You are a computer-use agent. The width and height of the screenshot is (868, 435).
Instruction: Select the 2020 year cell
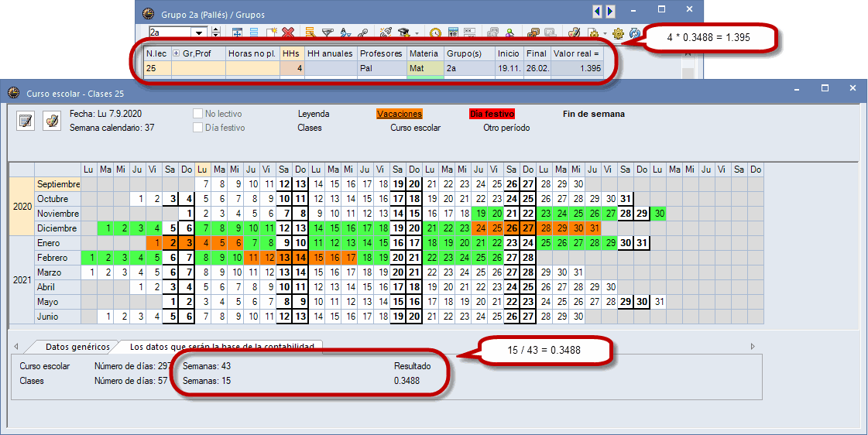(x=22, y=206)
